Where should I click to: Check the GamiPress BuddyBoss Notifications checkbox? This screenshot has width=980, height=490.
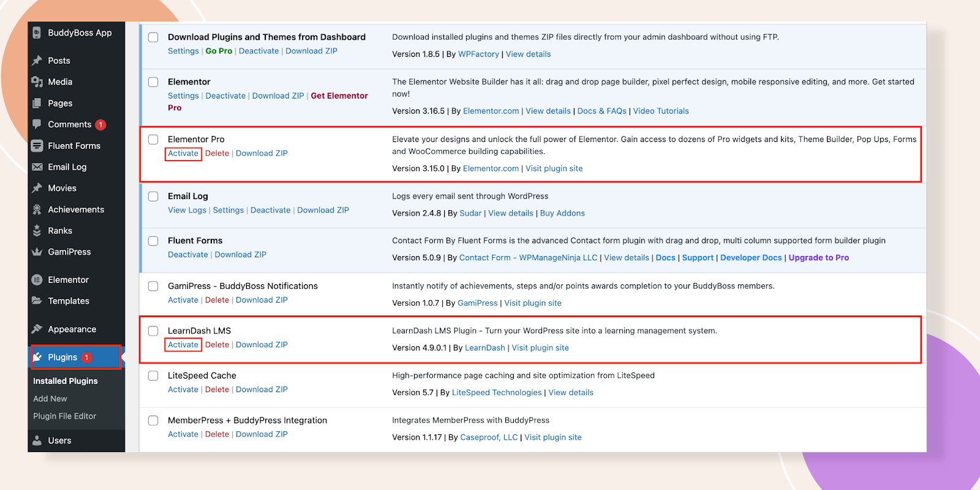[153, 286]
